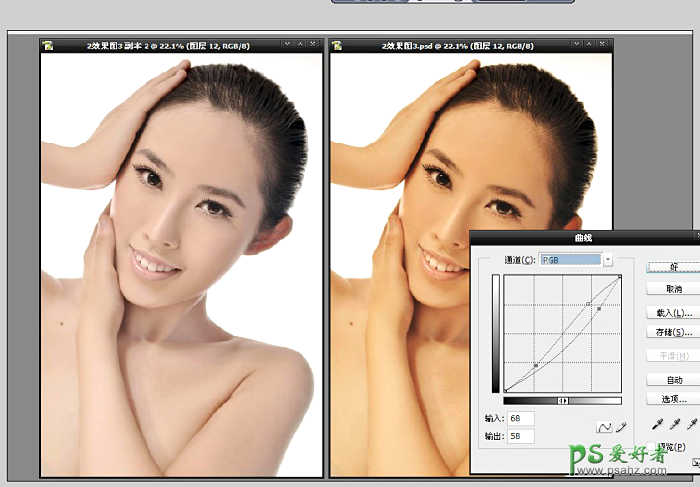Choose the pencil draw-curve tool
The height and width of the screenshot is (487, 700).
click(620, 427)
